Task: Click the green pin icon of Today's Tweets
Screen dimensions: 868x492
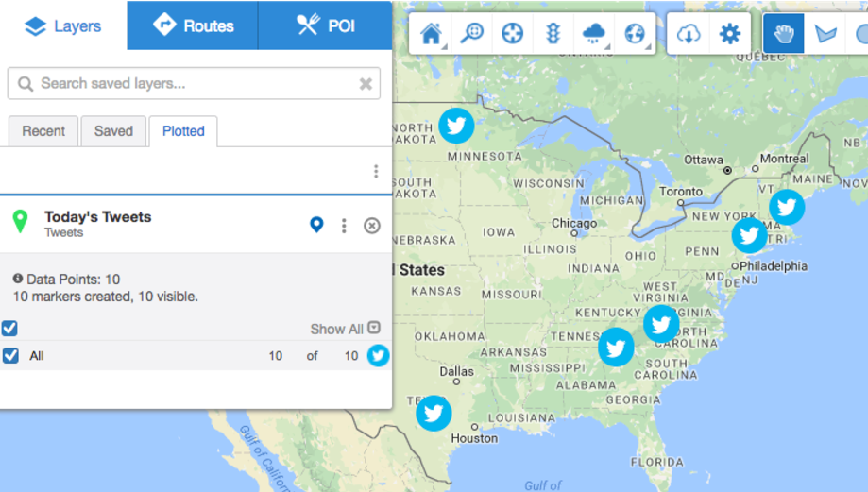Action: (21, 221)
